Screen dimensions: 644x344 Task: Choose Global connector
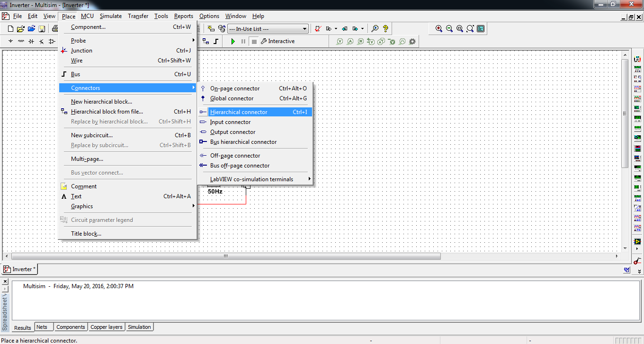coord(255,98)
